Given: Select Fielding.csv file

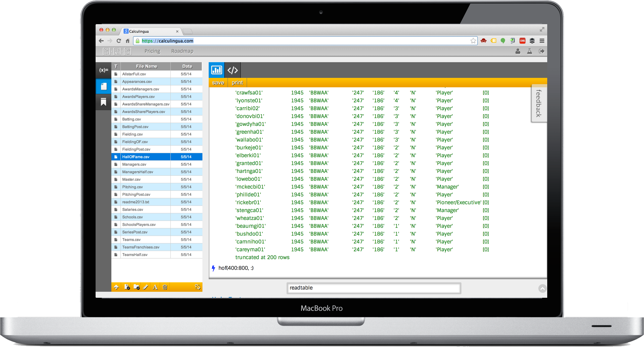Looking at the screenshot, I should point(157,134).
